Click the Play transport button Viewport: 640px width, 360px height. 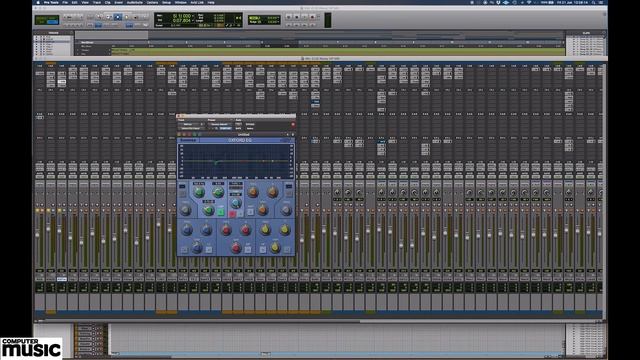click(304, 17)
